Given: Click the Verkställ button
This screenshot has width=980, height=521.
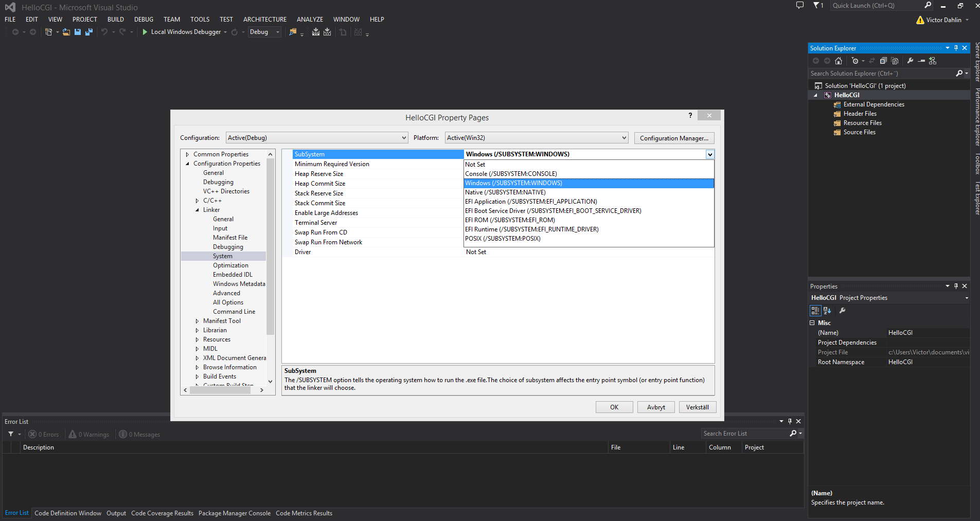Looking at the screenshot, I should [x=698, y=407].
